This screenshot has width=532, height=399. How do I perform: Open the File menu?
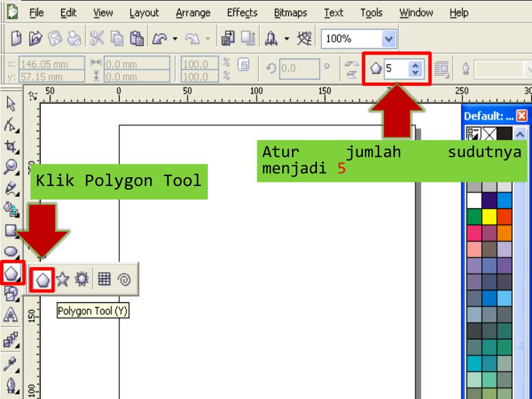[x=36, y=13]
